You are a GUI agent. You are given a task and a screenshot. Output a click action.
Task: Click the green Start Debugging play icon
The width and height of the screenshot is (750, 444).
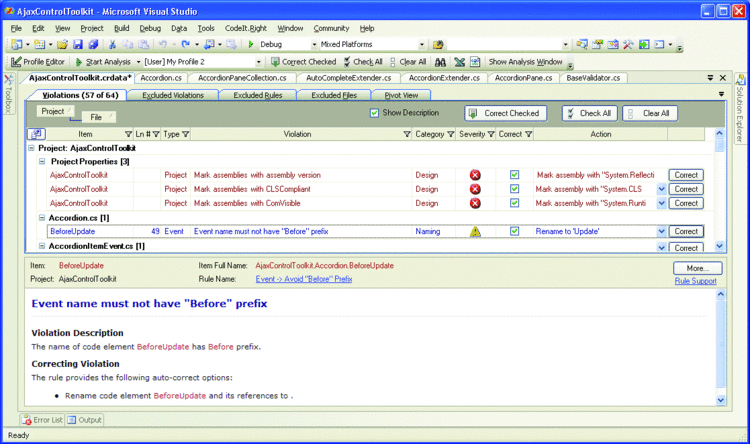(x=251, y=44)
